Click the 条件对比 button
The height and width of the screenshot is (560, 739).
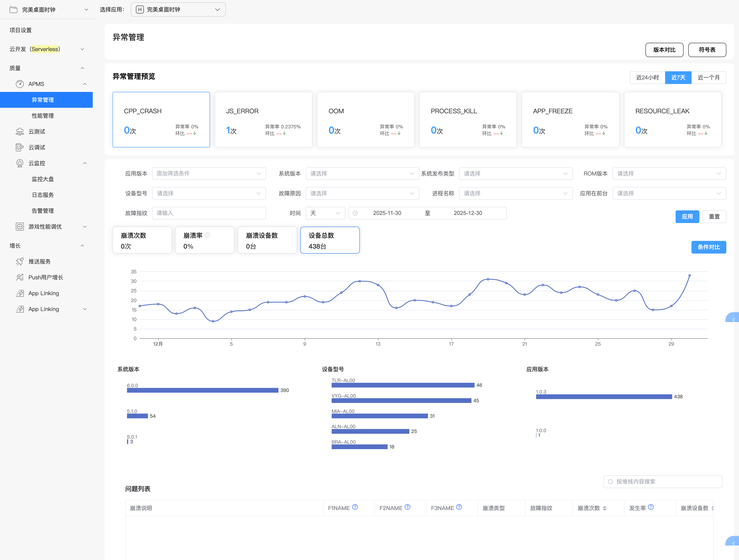click(x=709, y=247)
